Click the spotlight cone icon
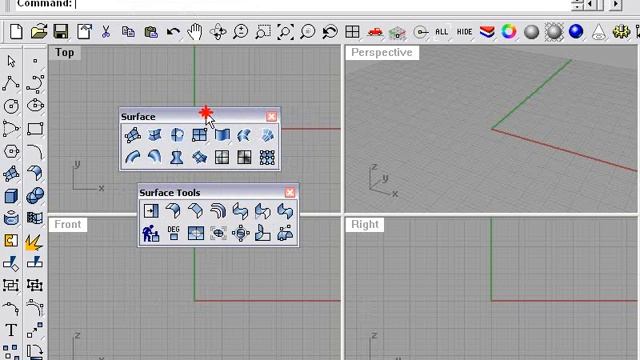Screen dimensions: 640x360 tap(598, 31)
